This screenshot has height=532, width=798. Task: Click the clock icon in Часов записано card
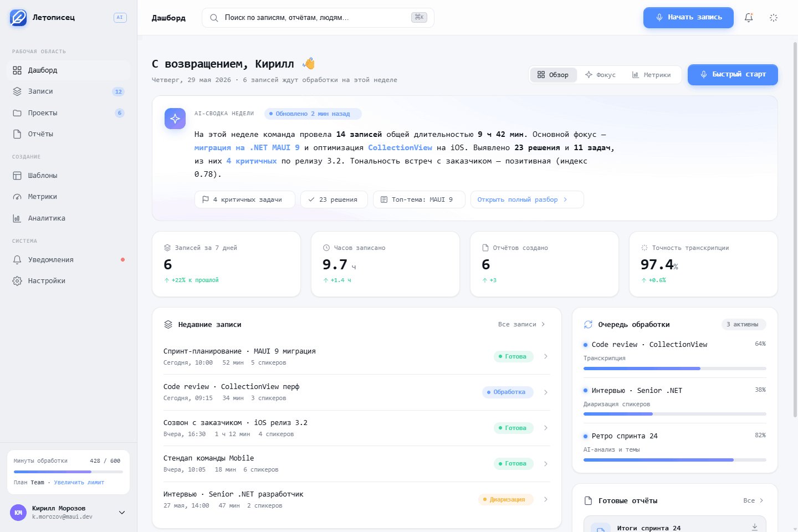point(326,248)
